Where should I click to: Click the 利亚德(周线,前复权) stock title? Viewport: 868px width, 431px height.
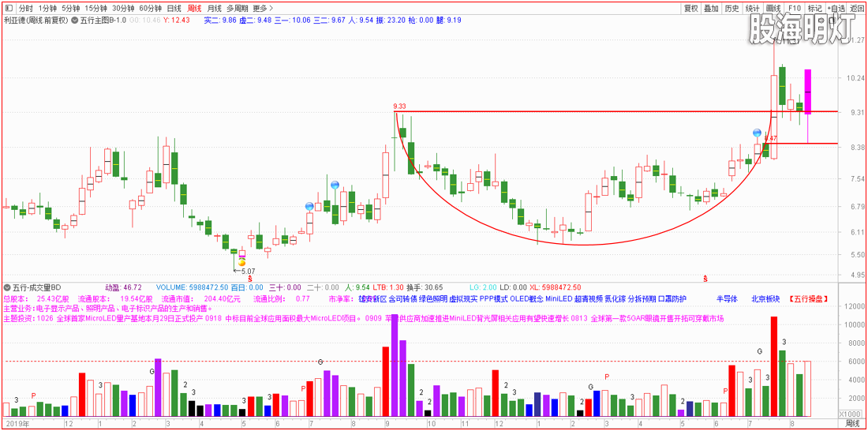[36, 21]
